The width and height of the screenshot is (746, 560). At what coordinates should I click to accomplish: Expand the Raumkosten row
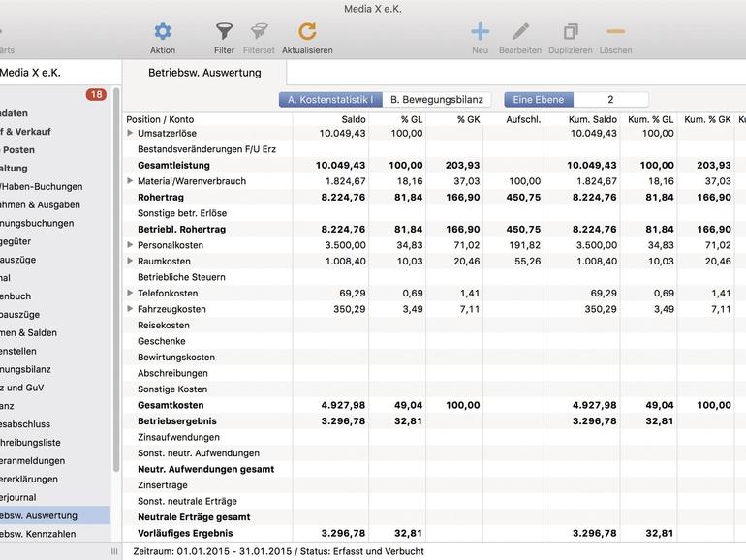point(130,261)
